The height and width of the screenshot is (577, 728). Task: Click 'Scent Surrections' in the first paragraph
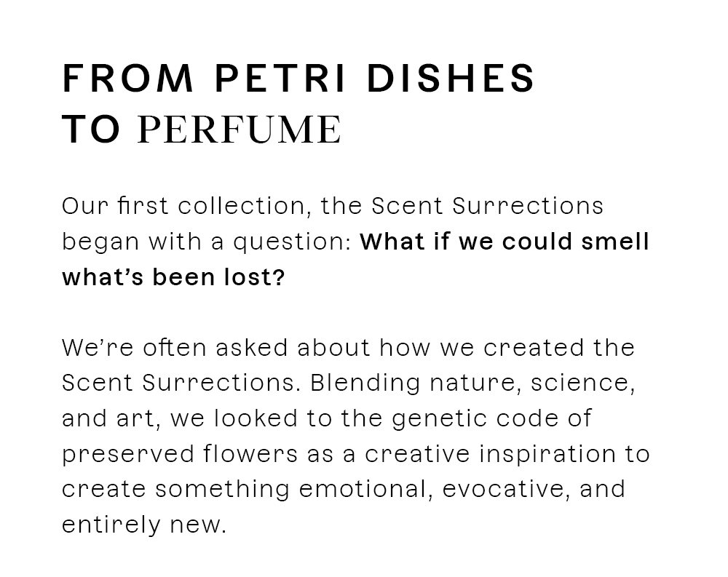(x=488, y=206)
